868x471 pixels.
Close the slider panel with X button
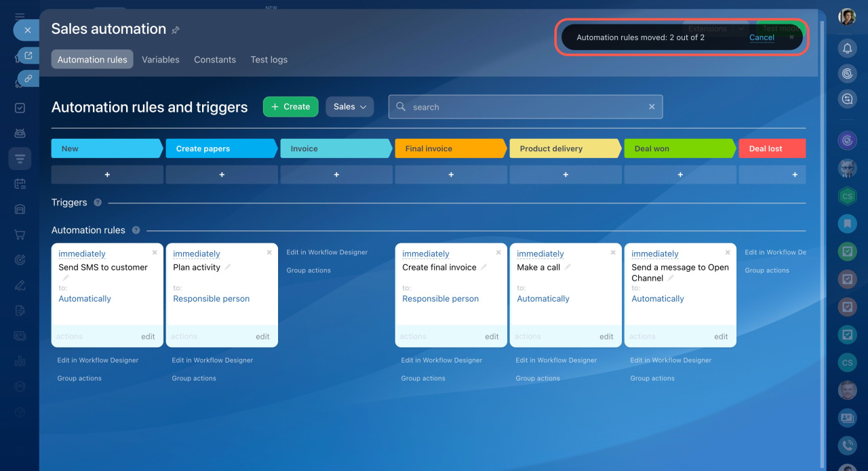(x=27, y=30)
